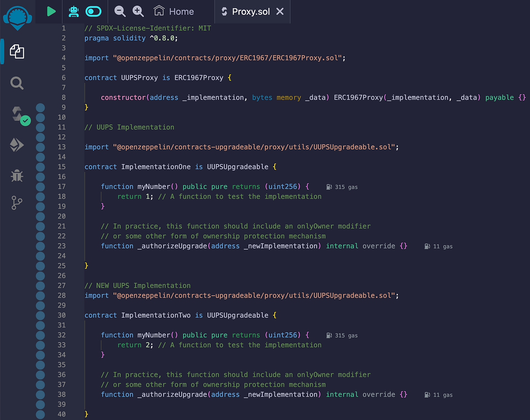Click the "constructor" keyword on line 8
The image size is (530, 420).
point(123,97)
